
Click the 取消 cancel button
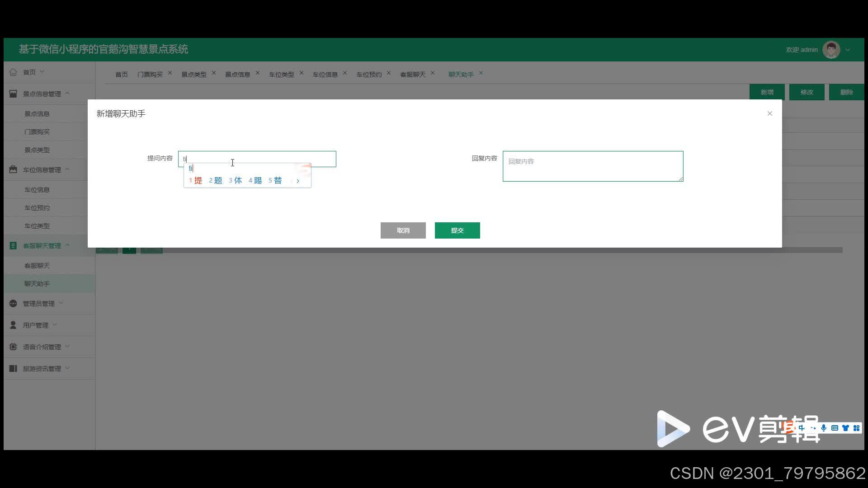[x=403, y=230]
